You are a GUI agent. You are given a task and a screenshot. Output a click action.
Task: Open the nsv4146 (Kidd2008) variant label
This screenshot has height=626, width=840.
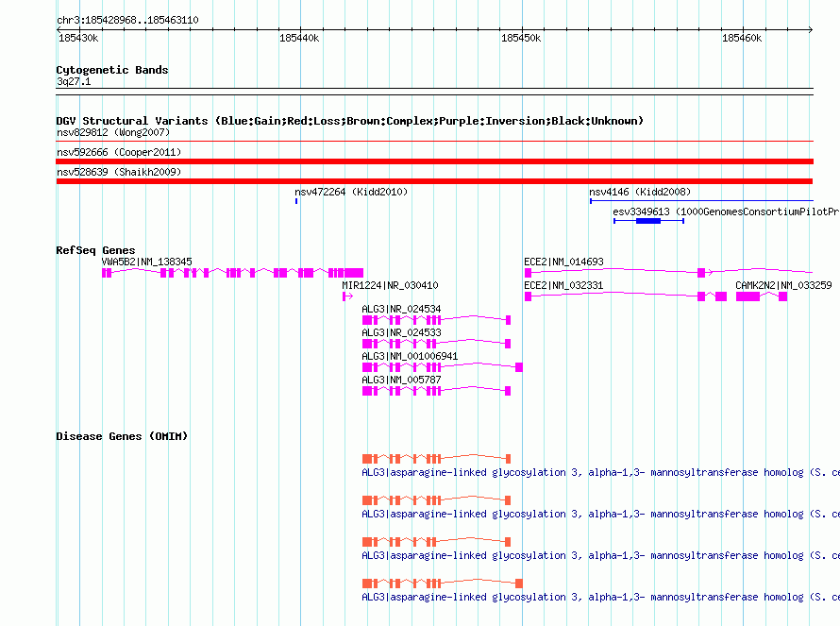coord(640,192)
